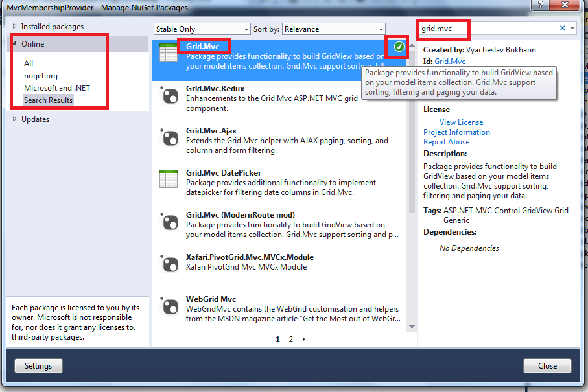The image size is (588, 392).
Task: Click the Report Abuse link
Action: pyautogui.click(x=446, y=142)
